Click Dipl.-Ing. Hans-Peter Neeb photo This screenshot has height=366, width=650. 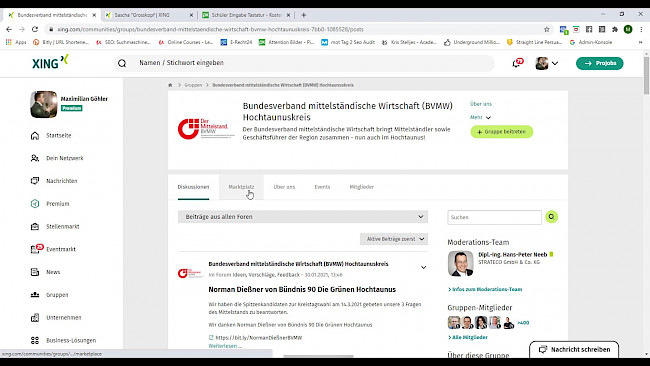click(461, 264)
